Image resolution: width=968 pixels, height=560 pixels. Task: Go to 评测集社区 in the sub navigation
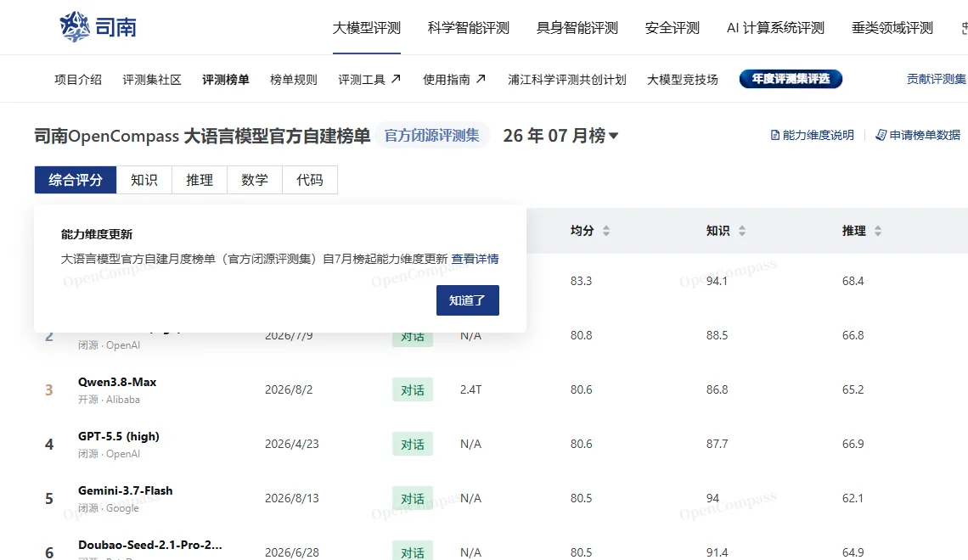[152, 79]
